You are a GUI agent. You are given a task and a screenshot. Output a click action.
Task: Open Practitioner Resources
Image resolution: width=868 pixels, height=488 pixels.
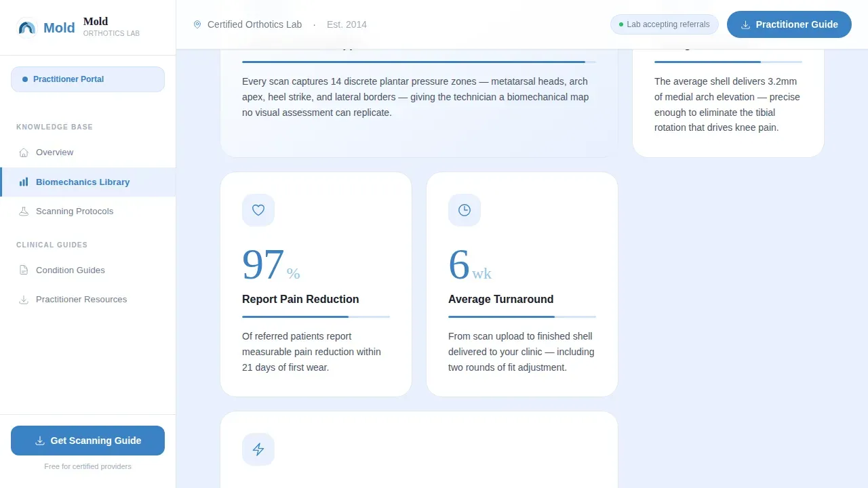tap(87, 300)
